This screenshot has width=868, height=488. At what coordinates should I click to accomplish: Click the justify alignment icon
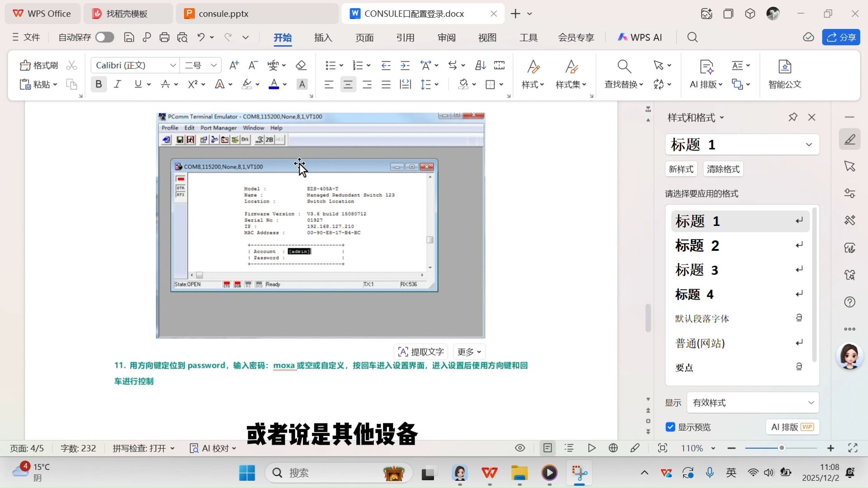pos(386,84)
